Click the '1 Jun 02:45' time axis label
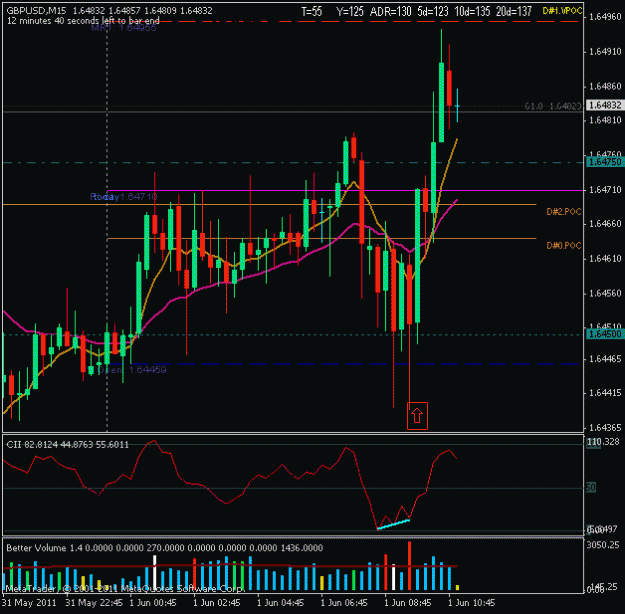The image size is (625, 614). coord(216,602)
